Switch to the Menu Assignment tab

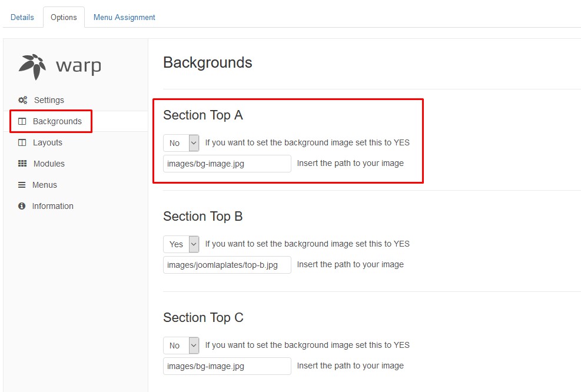(124, 17)
